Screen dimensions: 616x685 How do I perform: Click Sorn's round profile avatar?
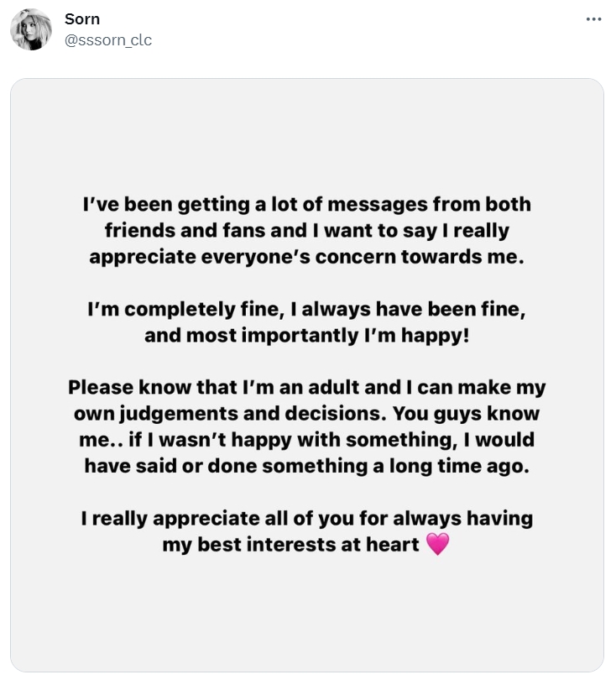coord(31,29)
